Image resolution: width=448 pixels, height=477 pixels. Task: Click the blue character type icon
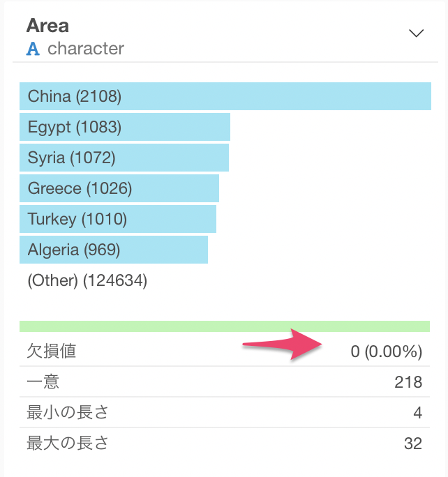point(33,49)
